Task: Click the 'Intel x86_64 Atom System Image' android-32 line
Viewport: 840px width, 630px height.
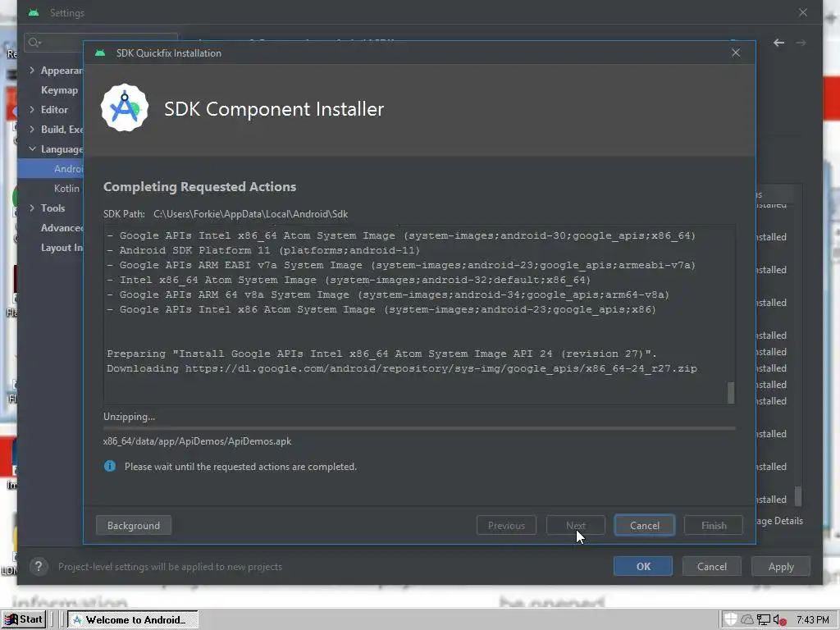Action: (x=349, y=280)
